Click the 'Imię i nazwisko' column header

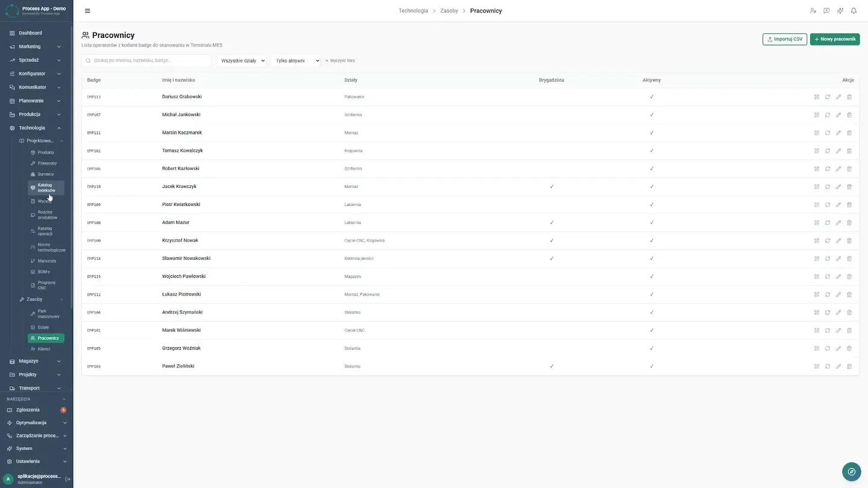point(178,80)
